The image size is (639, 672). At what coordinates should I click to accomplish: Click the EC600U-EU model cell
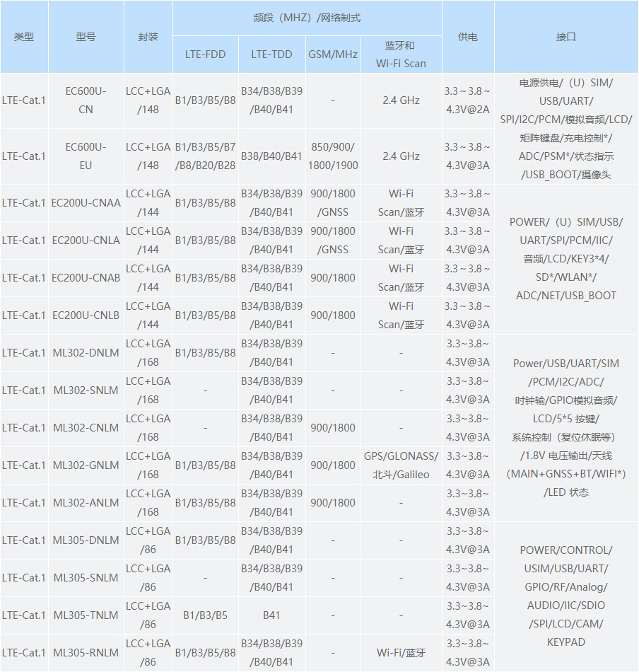pyautogui.click(x=86, y=156)
